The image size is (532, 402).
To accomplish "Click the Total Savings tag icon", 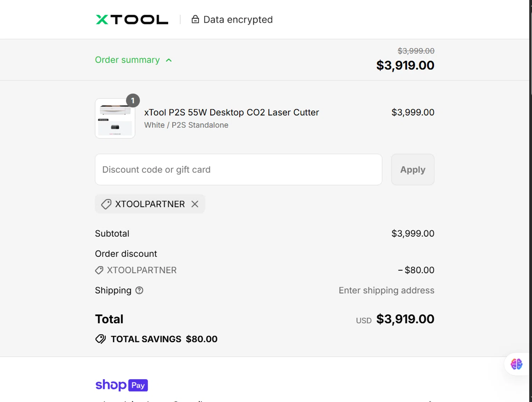I will click(101, 339).
